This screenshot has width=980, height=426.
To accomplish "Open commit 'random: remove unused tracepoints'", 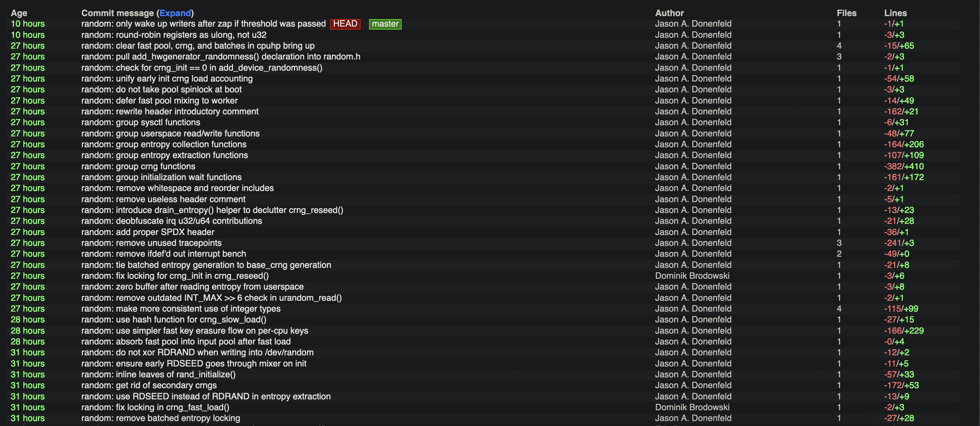I will (152, 243).
